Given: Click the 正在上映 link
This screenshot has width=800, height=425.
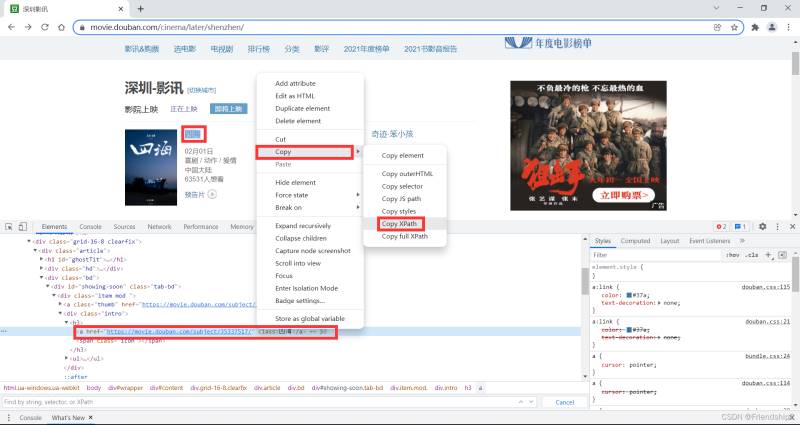Looking at the screenshot, I should click(x=184, y=109).
